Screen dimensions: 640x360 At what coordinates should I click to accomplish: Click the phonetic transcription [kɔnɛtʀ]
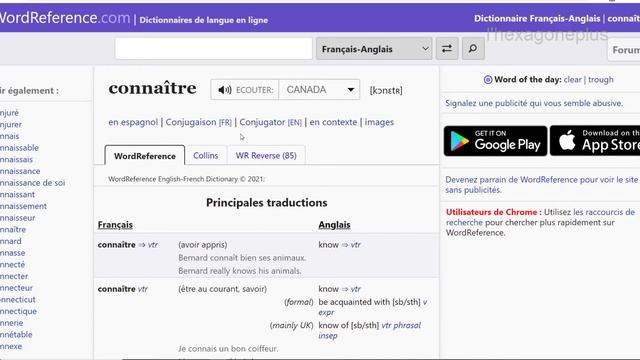click(386, 90)
